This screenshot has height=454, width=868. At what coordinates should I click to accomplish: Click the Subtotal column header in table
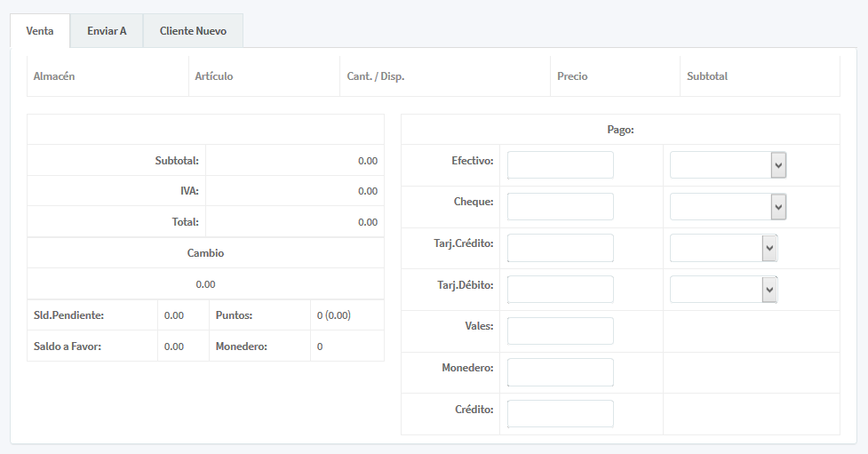tap(707, 76)
